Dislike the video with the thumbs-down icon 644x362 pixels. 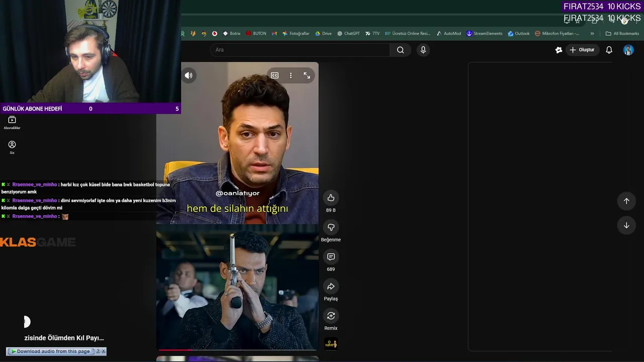tap(331, 227)
